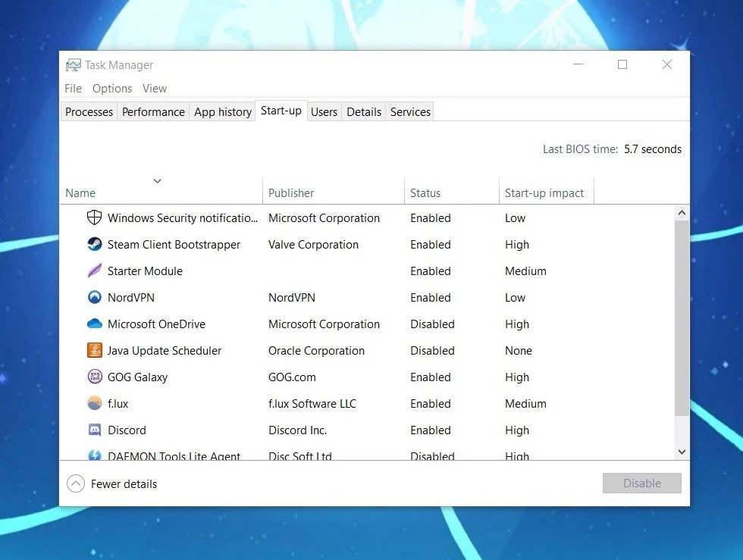The width and height of the screenshot is (743, 560).
Task: Open the File menu
Action: point(73,89)
